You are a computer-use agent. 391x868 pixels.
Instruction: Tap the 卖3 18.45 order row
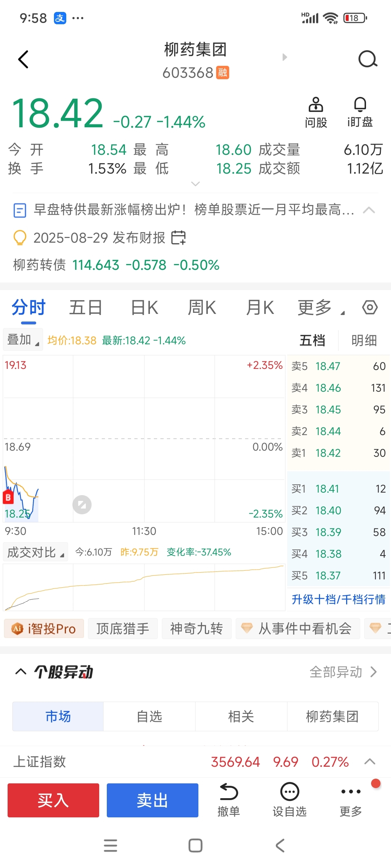click(338, 409)
